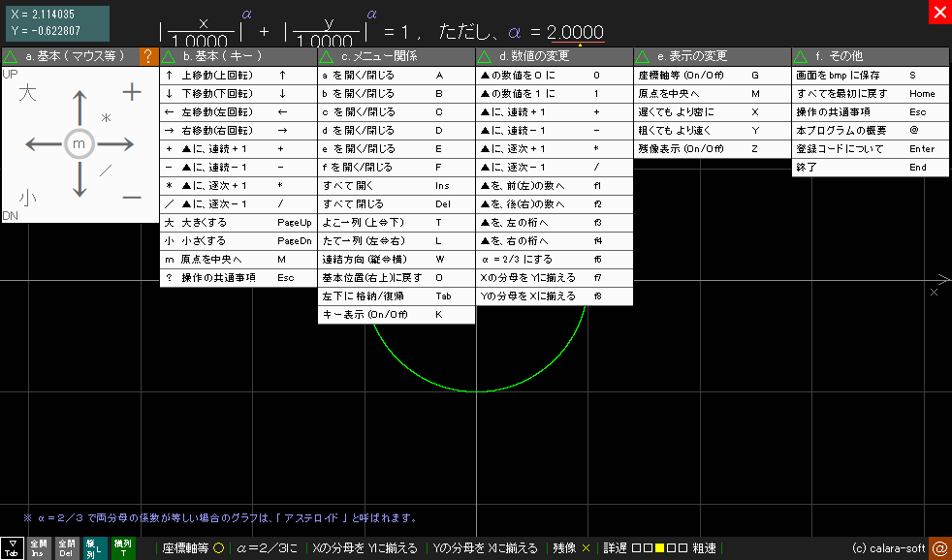952x560 pixels.
Task: Collapse panel 'f. その他' via green triangle
Action: point(802,56)
